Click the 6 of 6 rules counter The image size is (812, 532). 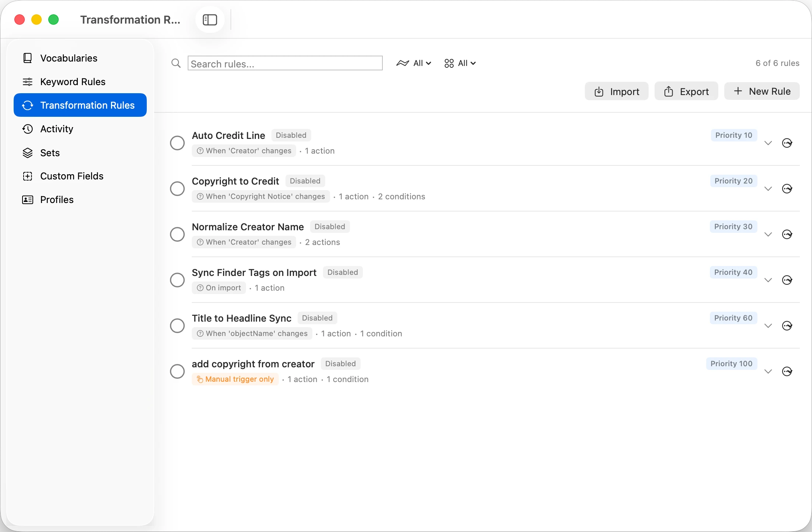777,63
